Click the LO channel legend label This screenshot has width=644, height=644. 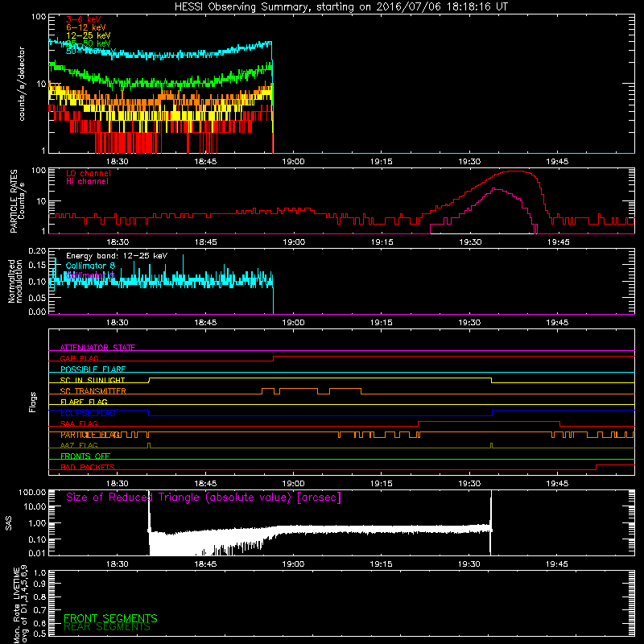coord(89,173)
